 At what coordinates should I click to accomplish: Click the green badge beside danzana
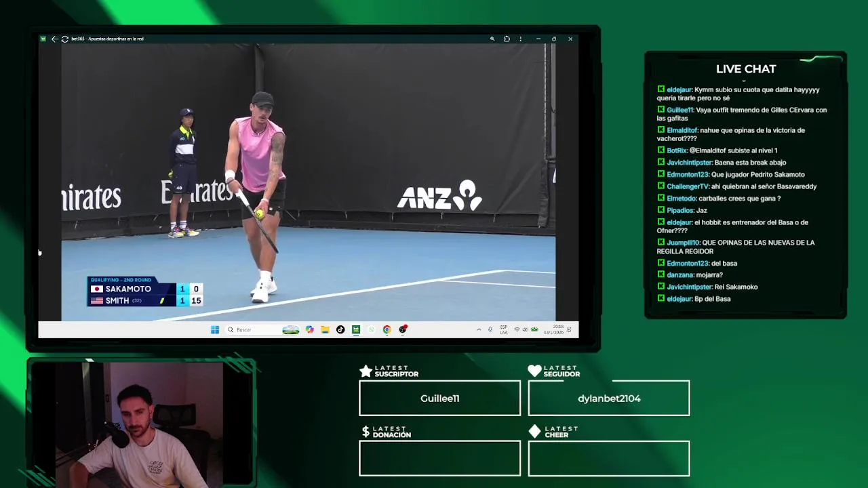[660, 274]
